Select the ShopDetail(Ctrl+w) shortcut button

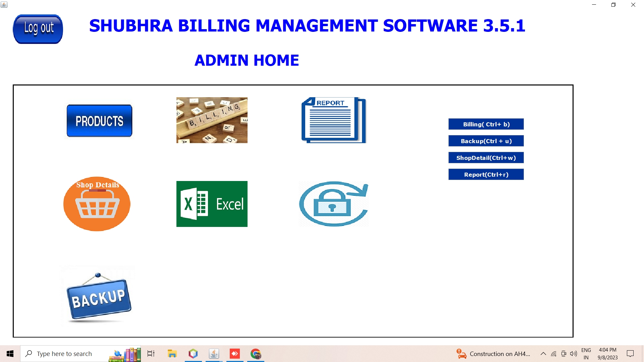click(x=486, y=158)
